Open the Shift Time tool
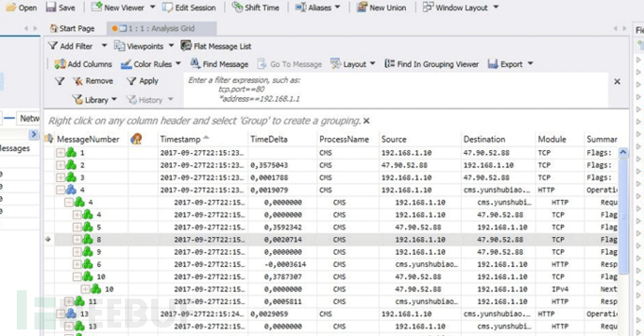This screenshot has width=644, height=336. 256,7
